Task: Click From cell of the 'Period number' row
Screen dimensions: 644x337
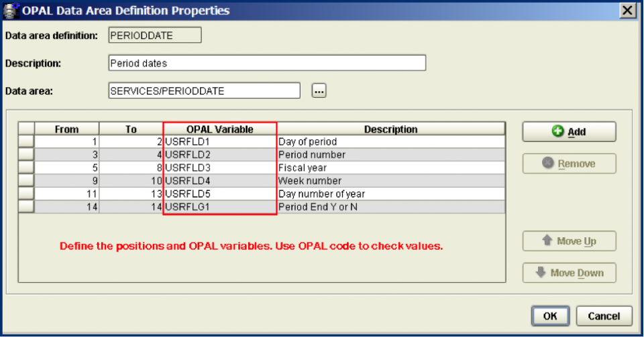Action: [x=66, y=155]
